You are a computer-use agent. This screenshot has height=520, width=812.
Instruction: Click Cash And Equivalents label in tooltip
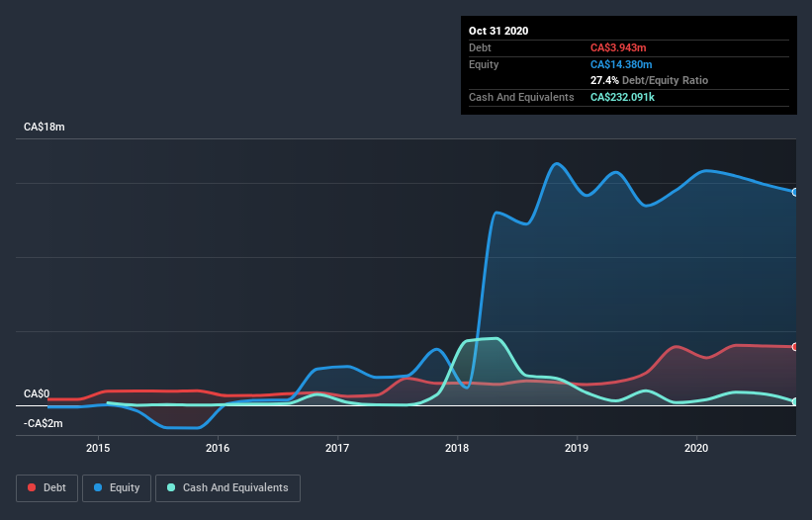[521, 97]
